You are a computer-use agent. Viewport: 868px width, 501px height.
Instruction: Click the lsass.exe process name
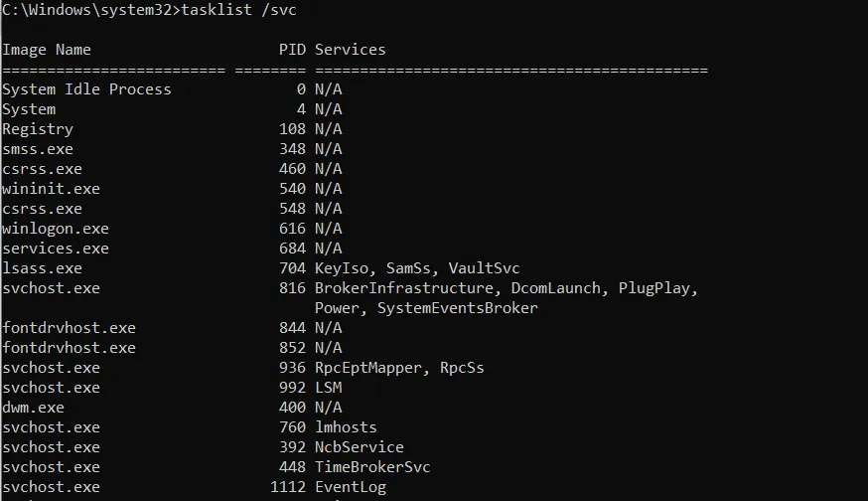[x=42, y=268]
